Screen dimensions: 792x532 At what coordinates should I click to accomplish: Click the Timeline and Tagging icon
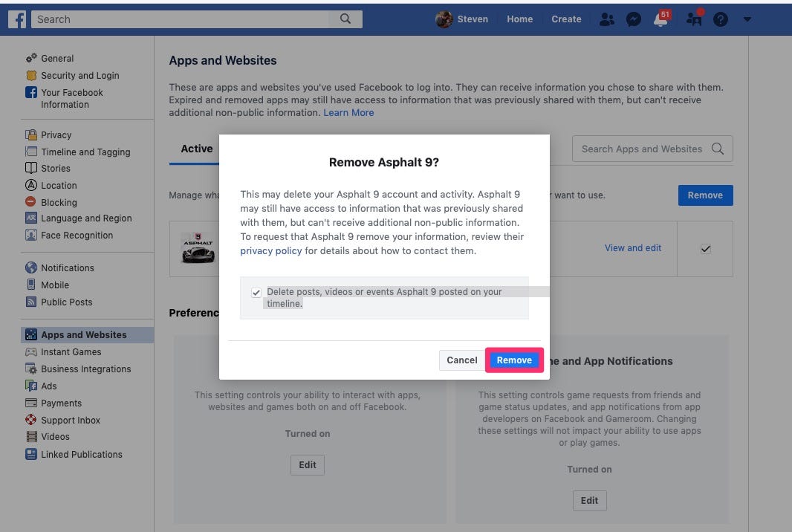pos(31,152)
